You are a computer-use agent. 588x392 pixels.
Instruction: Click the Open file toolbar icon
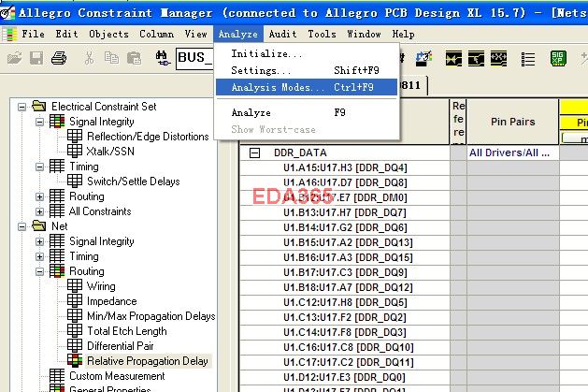pyautogui.click(x=14, y=58)
